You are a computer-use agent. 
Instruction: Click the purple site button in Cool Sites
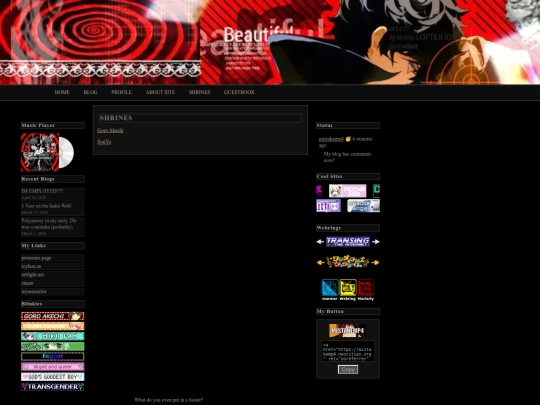click(329, 206)
